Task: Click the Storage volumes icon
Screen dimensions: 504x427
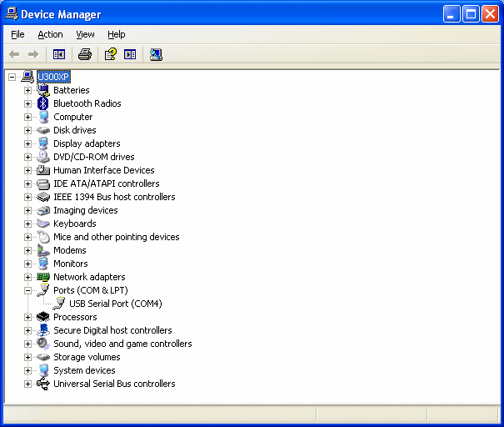Action: coord(43,357)
